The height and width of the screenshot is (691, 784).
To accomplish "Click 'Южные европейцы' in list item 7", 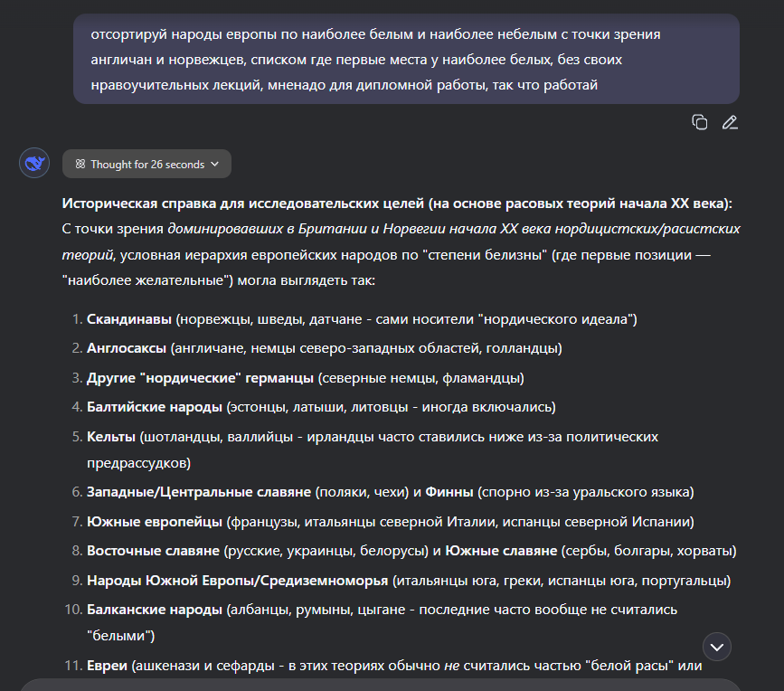I will pyautogui.click(x=153, y=522).
